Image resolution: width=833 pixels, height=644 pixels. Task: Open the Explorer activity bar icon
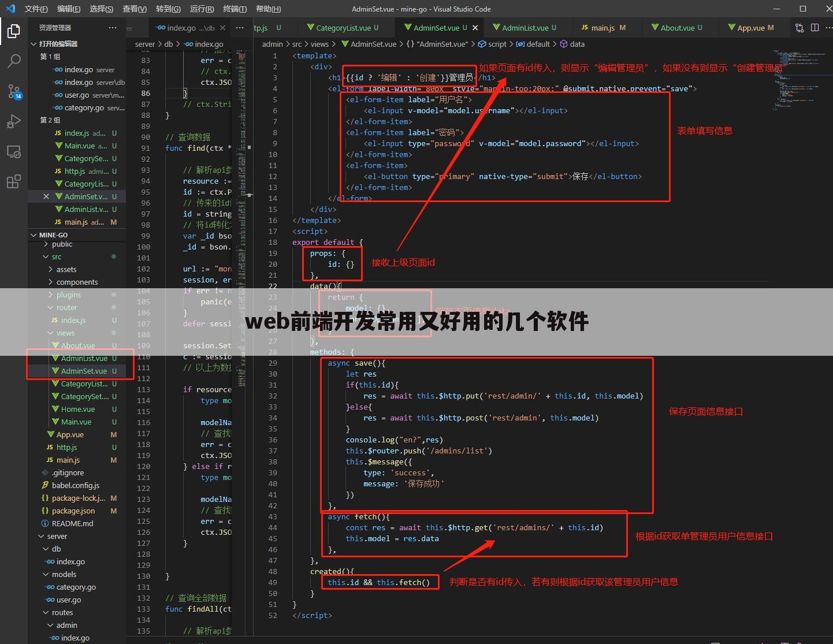(13, 31)
